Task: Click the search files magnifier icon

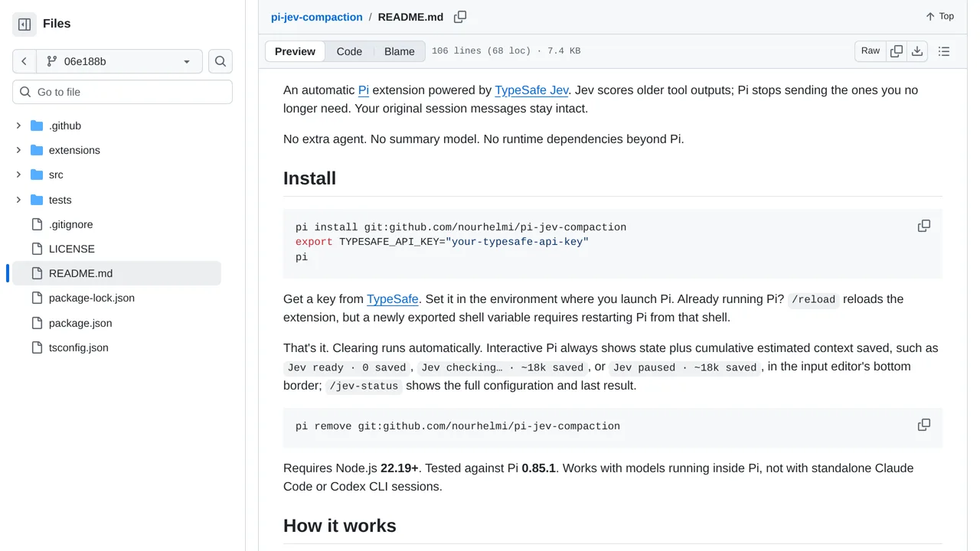Action: [220, 61]
